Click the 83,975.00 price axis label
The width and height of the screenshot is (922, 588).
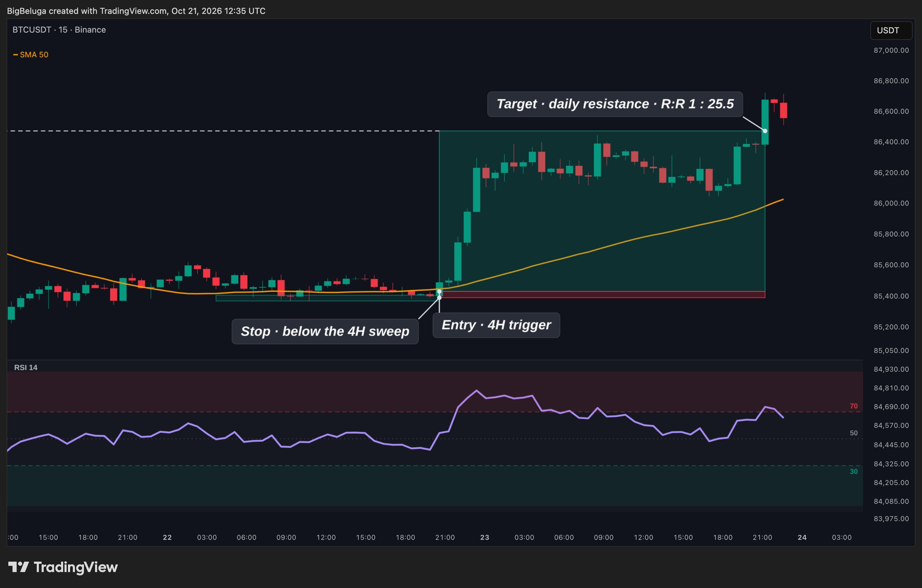891,519
